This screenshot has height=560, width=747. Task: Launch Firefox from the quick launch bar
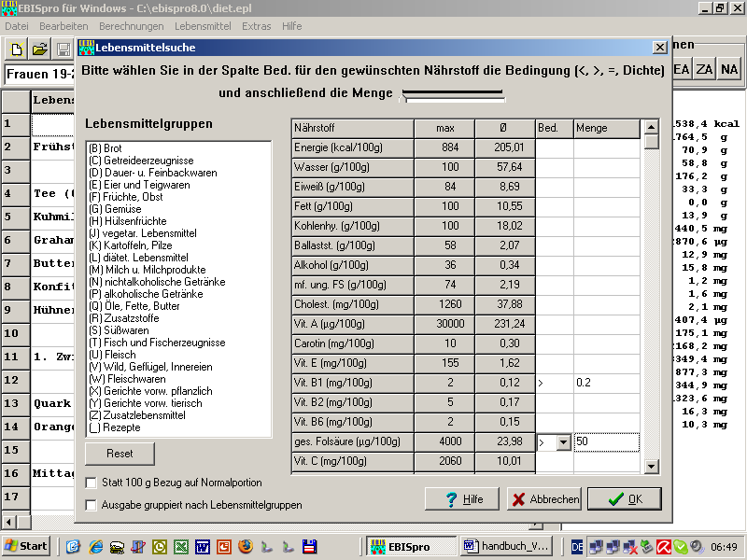pos(246,546)
